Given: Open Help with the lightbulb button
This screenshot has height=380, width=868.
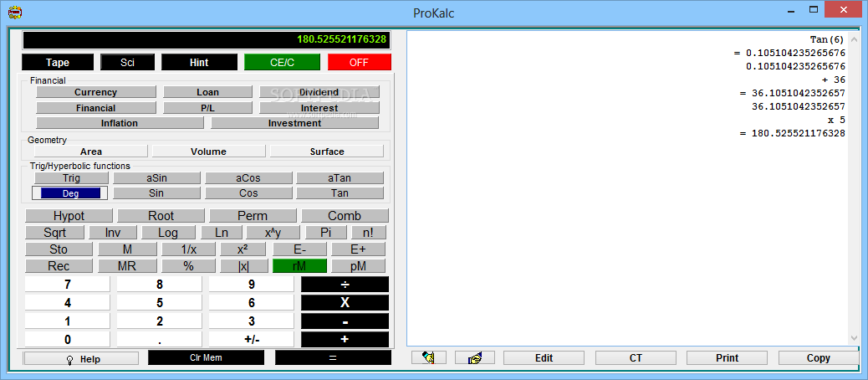Looking at the screenshot, I should coord(81,359).
